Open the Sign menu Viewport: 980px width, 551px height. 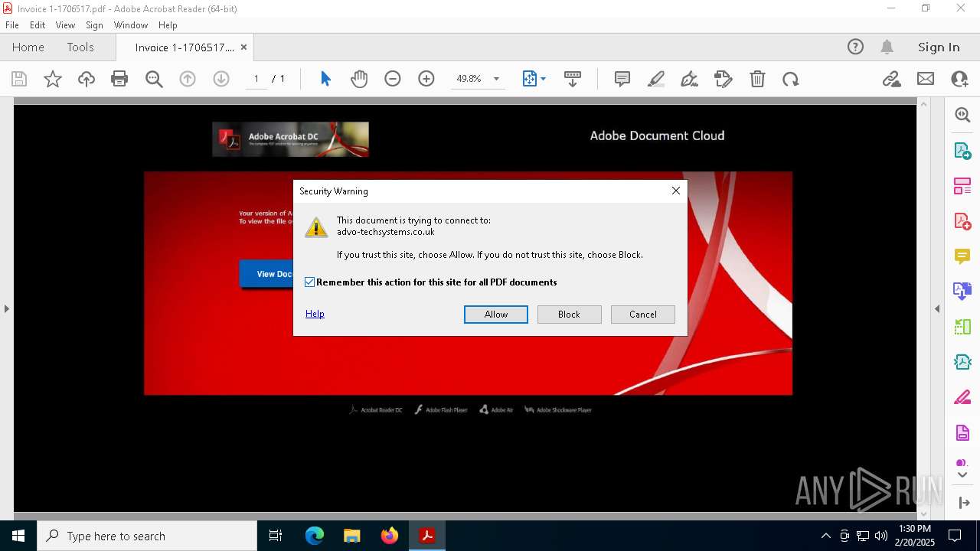click(x=94, y=25)
